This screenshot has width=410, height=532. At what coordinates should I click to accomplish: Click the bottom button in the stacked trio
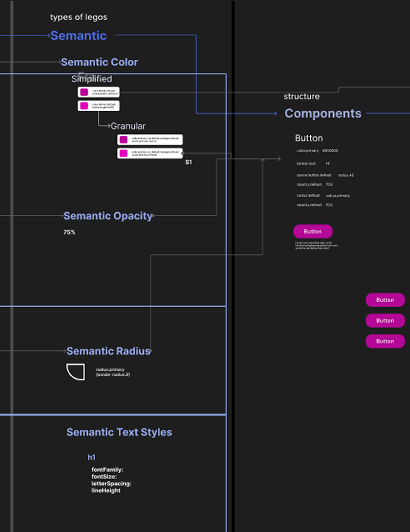385,341
